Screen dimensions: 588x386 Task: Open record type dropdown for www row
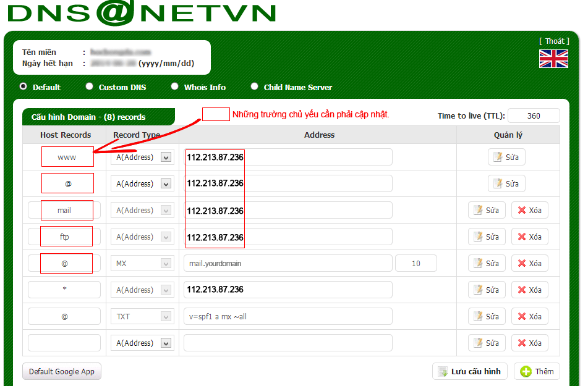click(142, 157)
